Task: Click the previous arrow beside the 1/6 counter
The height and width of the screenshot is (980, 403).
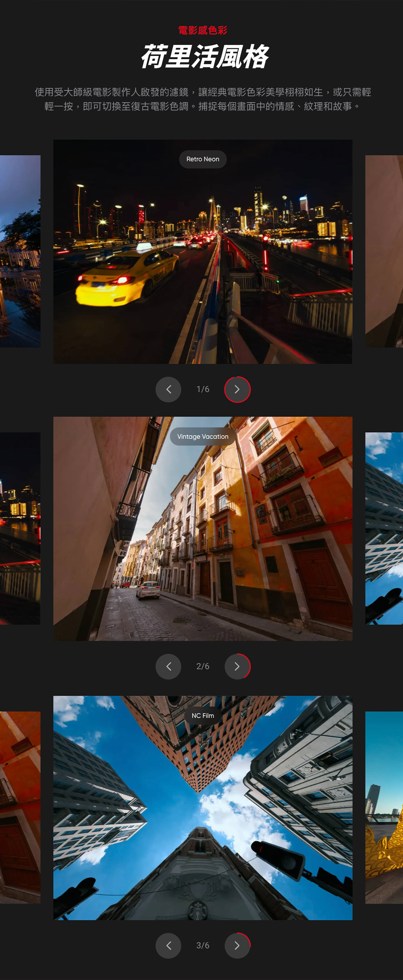Action: pos(168,390)
